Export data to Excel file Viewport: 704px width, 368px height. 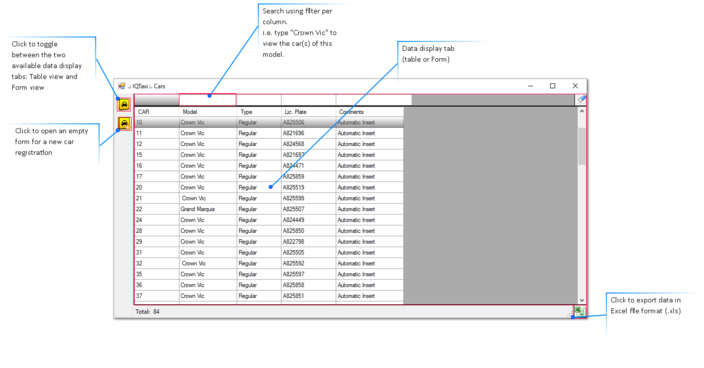[579, 311]
